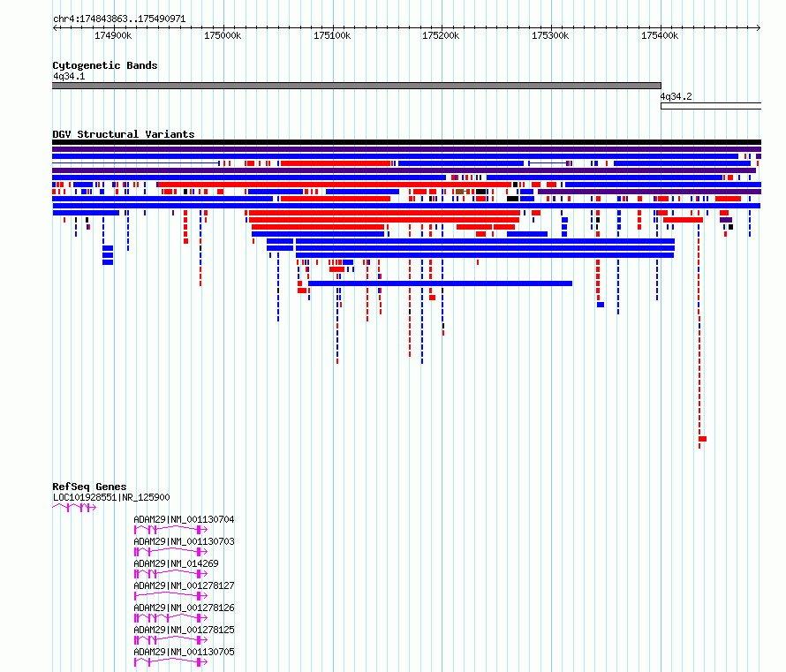Open the DGV Structural Variants track title
The width and height of the screenshot is (786, 672).
(124, 134)
